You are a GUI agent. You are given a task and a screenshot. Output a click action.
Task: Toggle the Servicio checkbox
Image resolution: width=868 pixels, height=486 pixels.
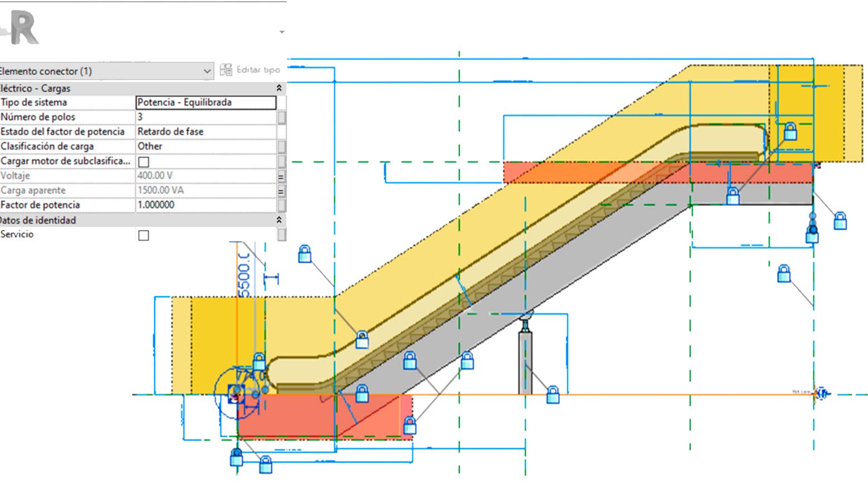[x=143, y=235]
